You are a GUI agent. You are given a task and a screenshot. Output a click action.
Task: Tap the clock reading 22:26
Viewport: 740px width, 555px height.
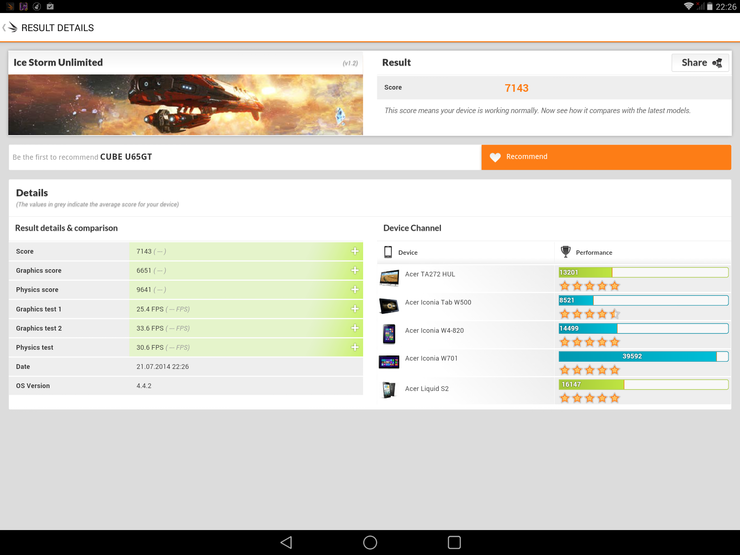pyautogui.click(x=725, y=7)
